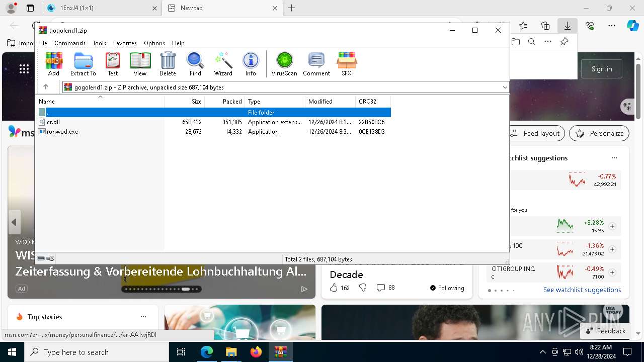Sort by the Modified column header
The width and height of the screenshot is (644, 362).
coord(330,102)
